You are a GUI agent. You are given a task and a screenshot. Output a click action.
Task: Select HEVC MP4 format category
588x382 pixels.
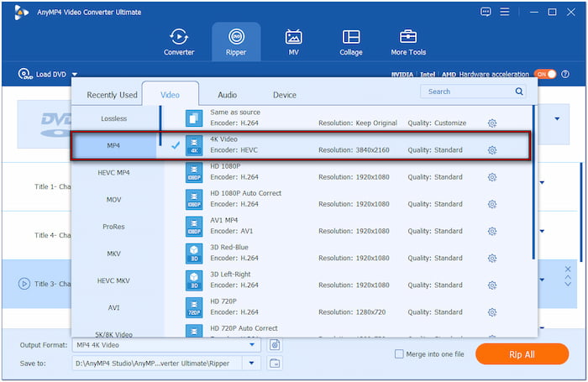click(114, 172)
